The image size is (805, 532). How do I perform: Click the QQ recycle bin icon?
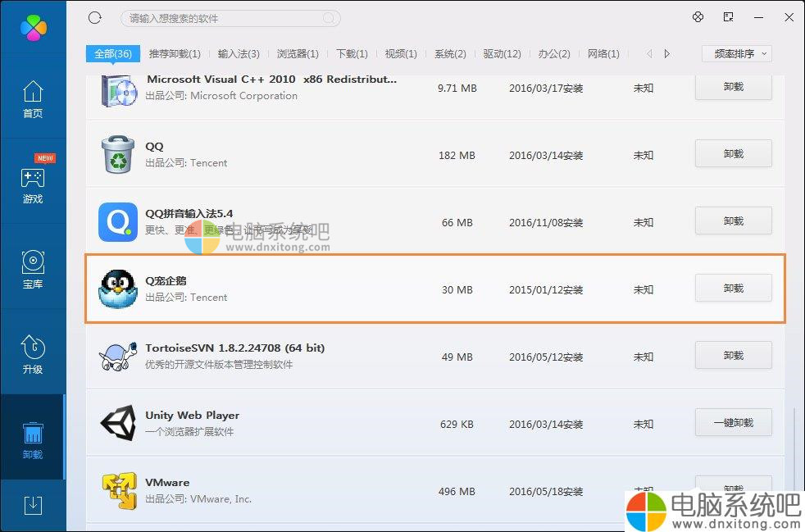point(118,155)
